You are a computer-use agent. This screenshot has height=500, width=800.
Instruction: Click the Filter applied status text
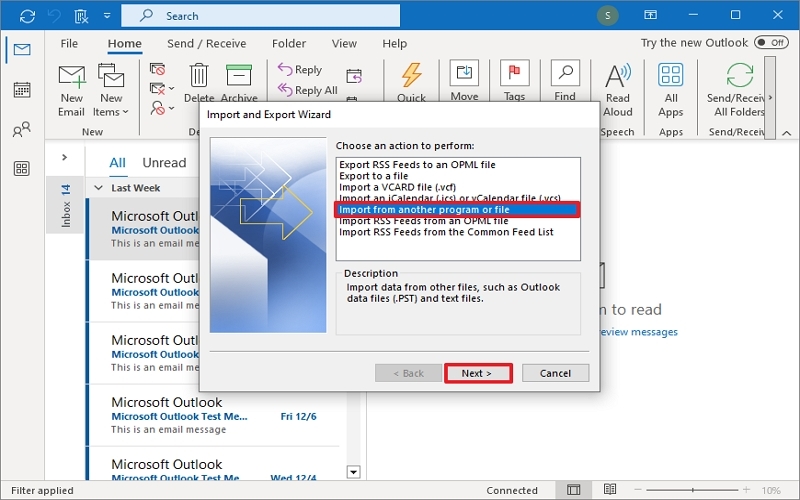[42, 490]
